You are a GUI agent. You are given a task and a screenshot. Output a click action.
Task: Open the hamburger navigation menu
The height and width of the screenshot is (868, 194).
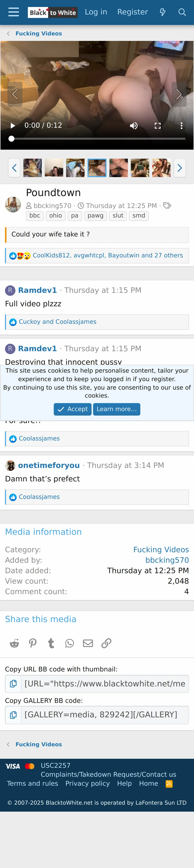pos(13,12)
